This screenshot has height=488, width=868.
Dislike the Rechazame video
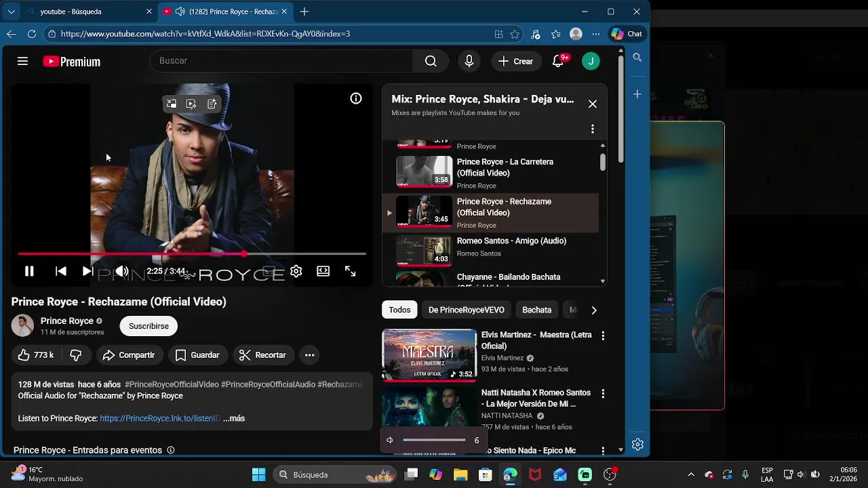pyautogui.click(x=76, y=355)
